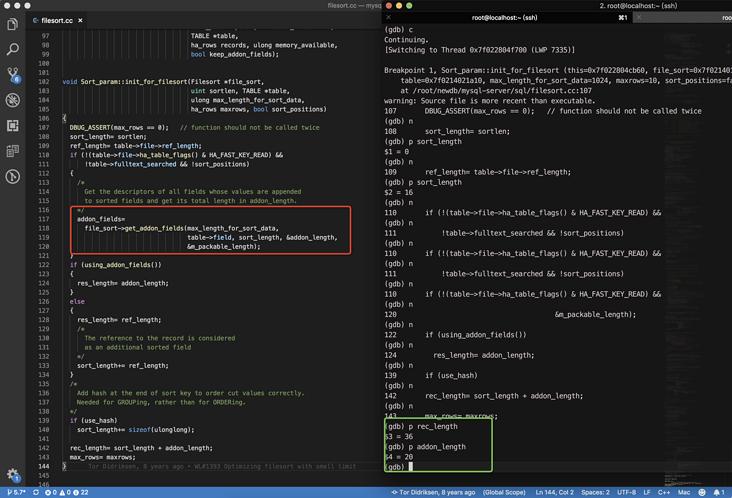Select language mode C++ in status bar
732x498 pixels.
(x=664, y=492)
